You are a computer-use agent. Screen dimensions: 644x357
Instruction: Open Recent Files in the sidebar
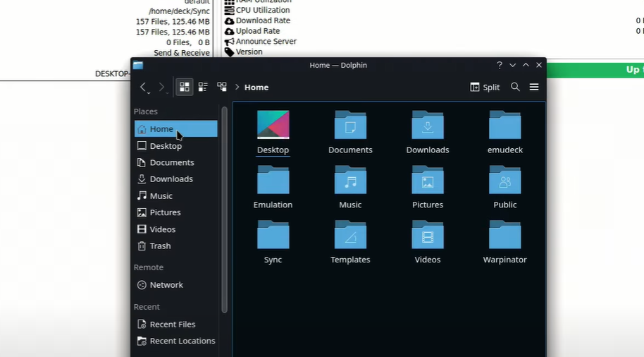tap(175, 324)
